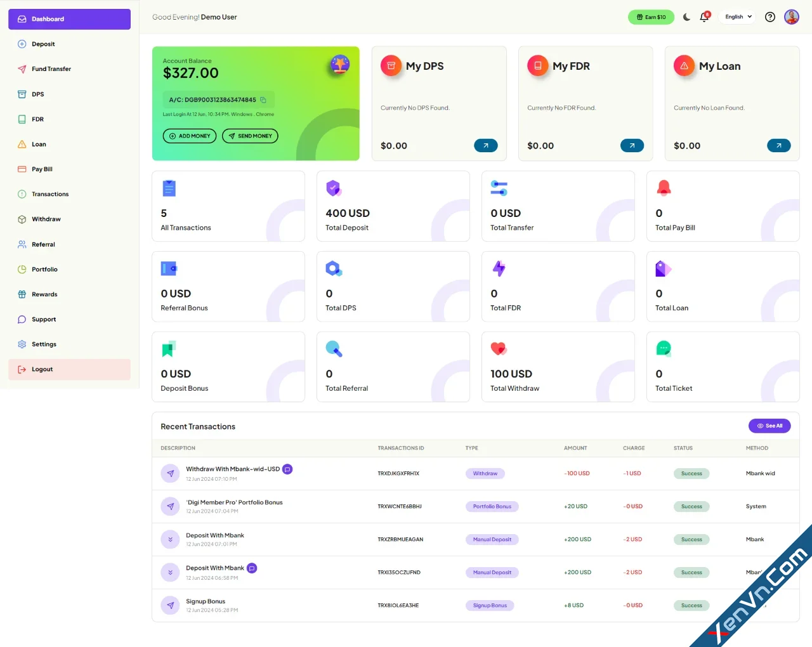This screenshot has height=647, width=812.
Task: Copy the account number with copy icon
Action: coord(263,100)
